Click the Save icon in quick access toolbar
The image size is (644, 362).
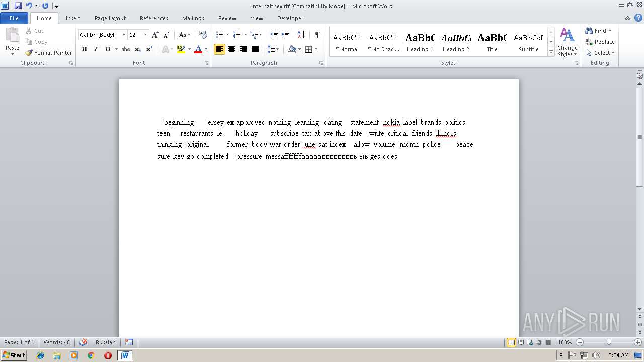18,6
